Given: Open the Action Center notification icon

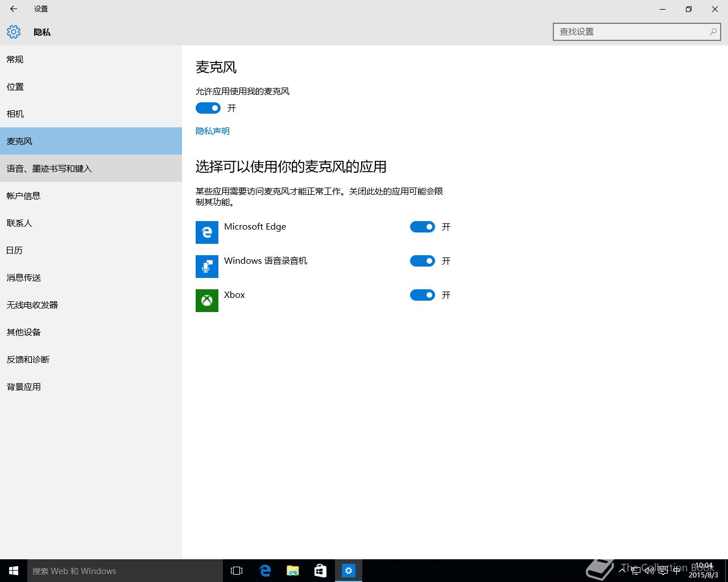Looking at the screenshot, I should click(x=663, y=571).
